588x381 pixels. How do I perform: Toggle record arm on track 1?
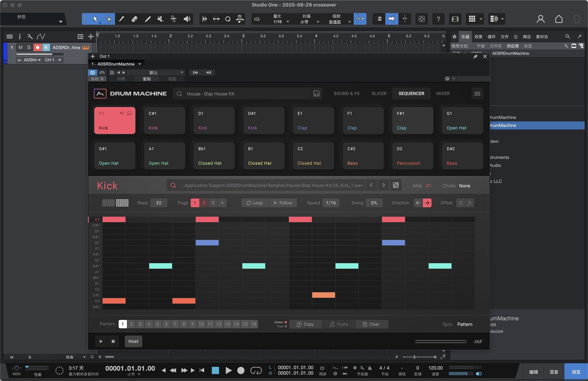(x=37, y=47)
